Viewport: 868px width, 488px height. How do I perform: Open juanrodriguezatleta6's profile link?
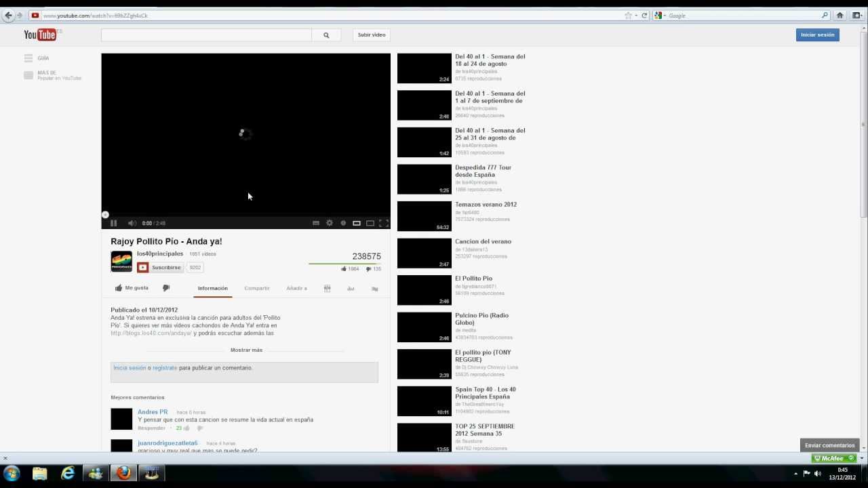[167, 443]
